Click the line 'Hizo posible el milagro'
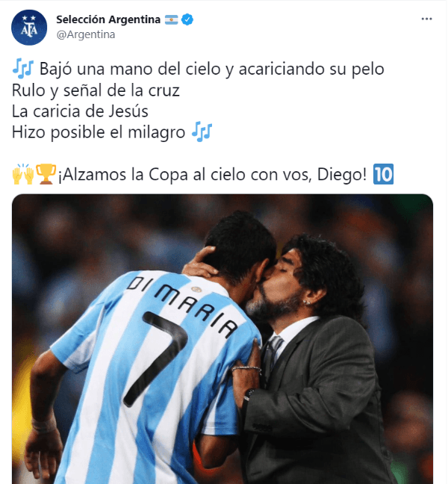 99,132
